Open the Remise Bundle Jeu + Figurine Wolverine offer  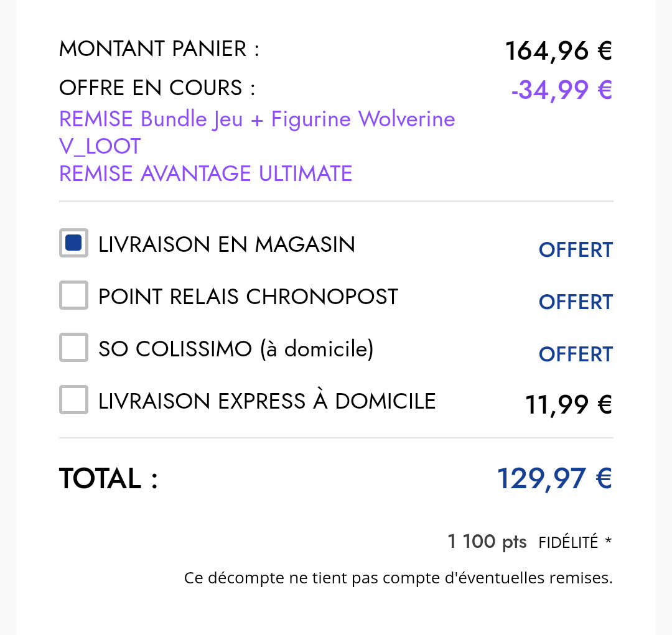(x=257, y=119)
